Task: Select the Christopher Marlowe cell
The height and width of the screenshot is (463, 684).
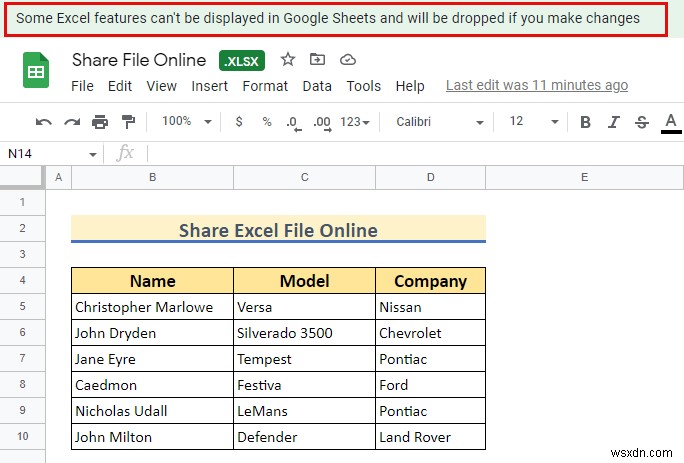Action: [x=152, y=307]
